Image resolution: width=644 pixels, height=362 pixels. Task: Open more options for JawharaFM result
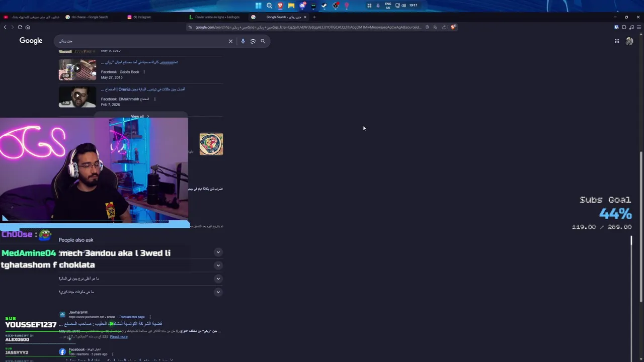point(150,317)
